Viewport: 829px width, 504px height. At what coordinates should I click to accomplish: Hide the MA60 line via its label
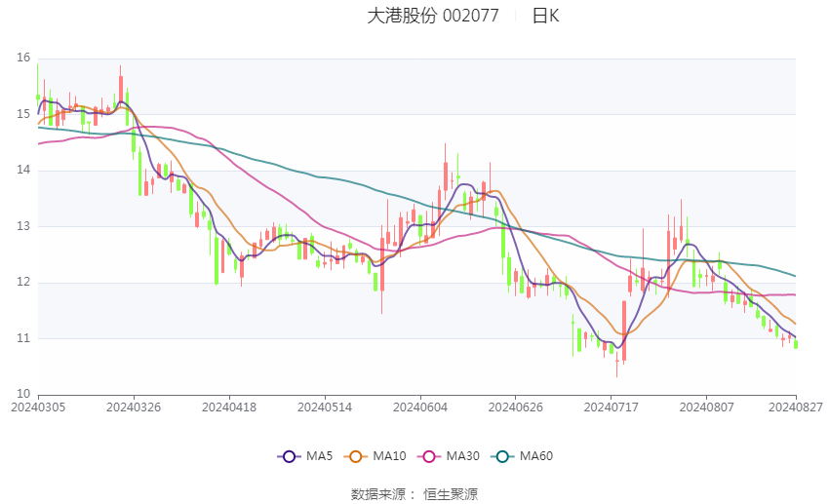pyautogui.click(x=536, y=456)
